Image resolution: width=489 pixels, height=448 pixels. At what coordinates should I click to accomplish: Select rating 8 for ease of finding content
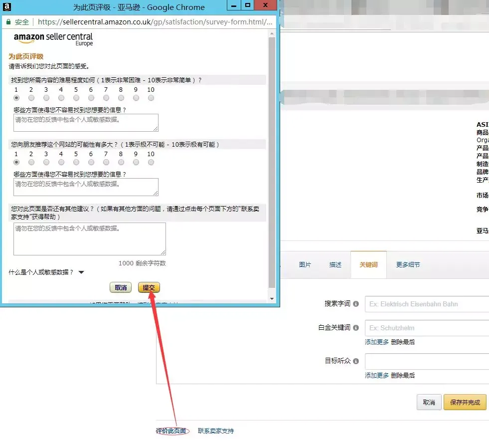[x=121, y=98]
